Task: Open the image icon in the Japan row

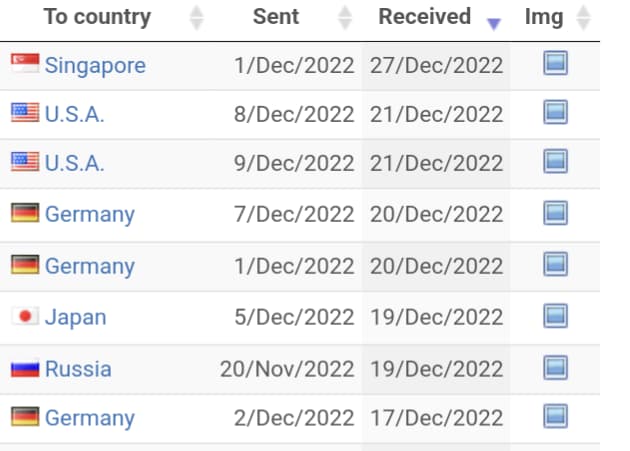Action: pyautogui.click(x=555, y=317)
